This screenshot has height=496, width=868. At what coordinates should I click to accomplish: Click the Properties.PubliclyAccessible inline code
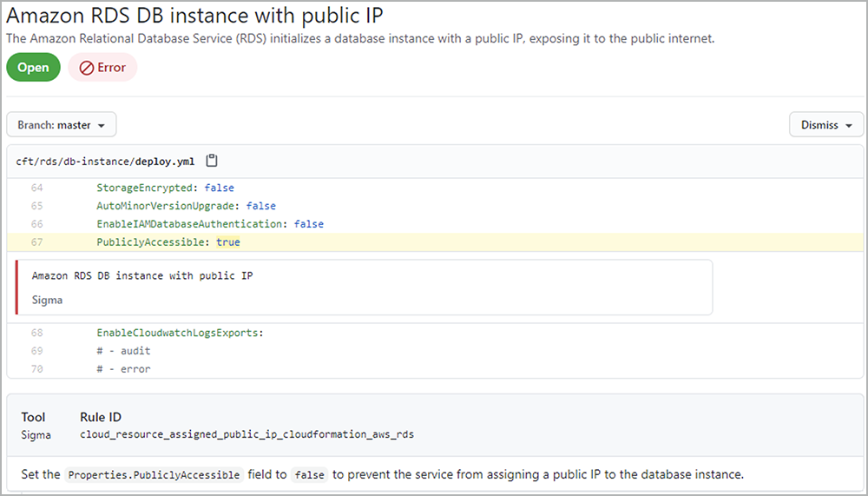(154, 475)
